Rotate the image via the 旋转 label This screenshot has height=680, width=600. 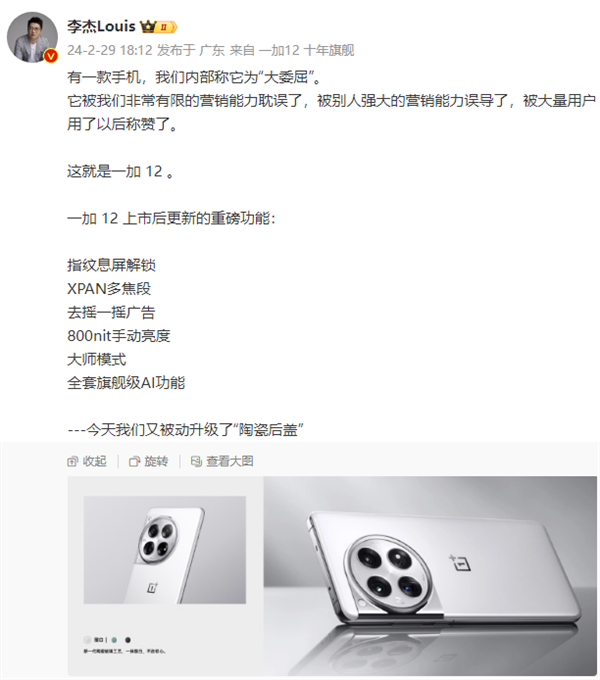[x=157, y=461]
